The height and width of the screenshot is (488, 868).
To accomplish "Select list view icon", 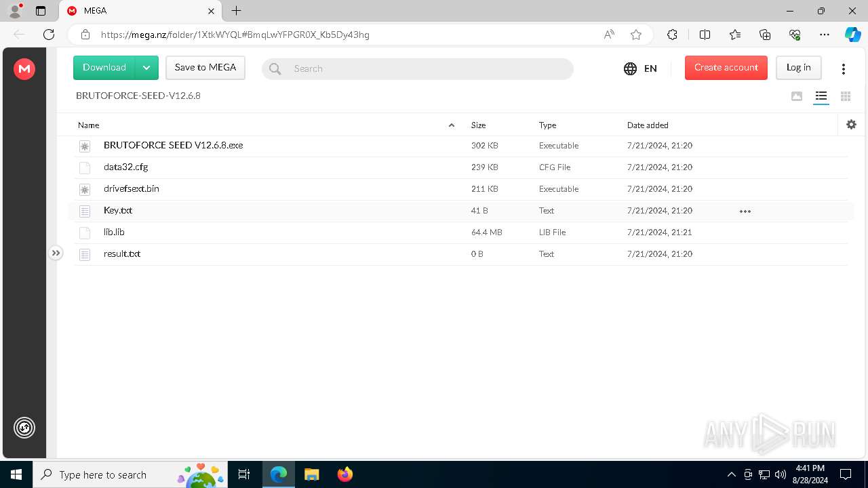I will 821,96.
